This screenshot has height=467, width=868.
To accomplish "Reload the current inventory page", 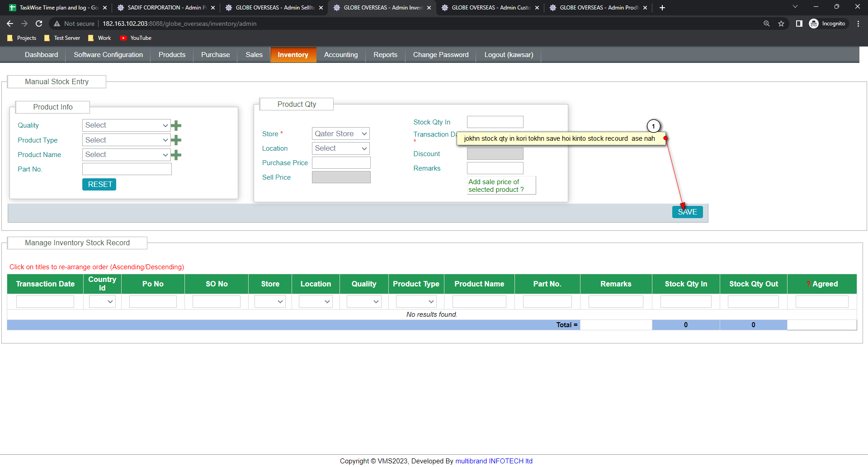I will [x=39, y=24].
